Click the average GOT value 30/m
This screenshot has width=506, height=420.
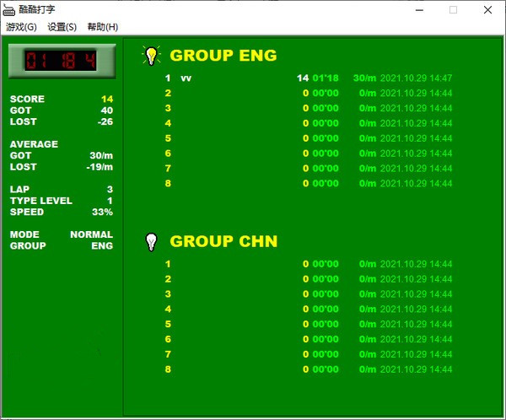click(x=101, y=156)
